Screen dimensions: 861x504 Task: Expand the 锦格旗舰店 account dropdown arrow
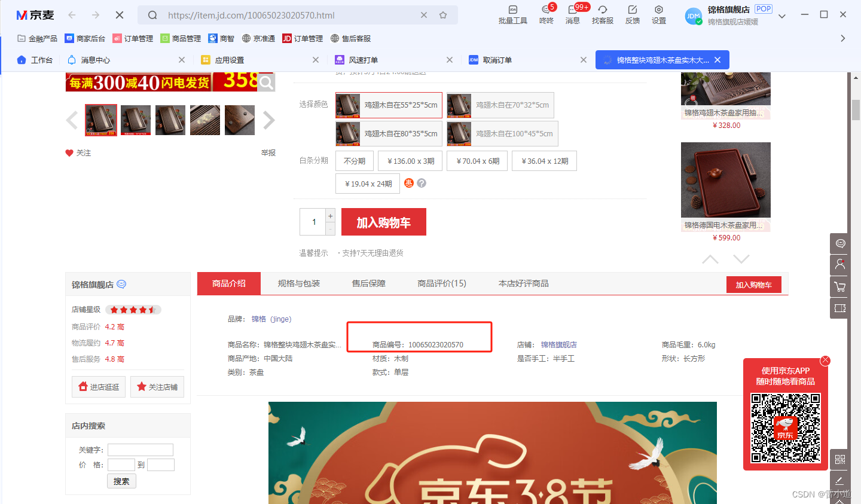(x=782, y=16)
